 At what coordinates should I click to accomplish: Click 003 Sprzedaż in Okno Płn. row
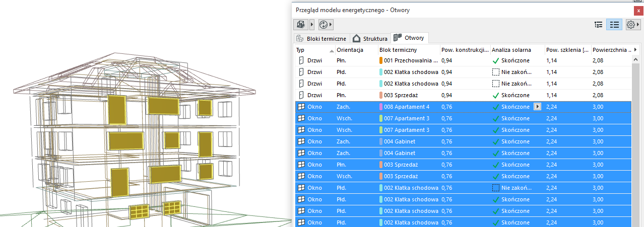pos(401,165)
